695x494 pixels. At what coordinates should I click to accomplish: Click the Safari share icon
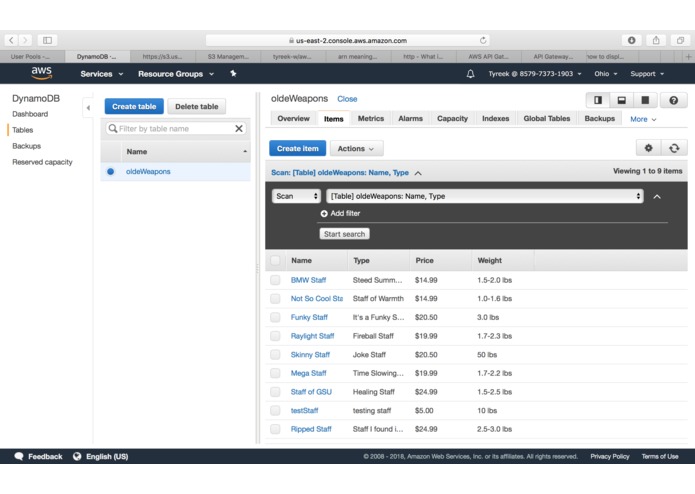(x=656, y=40)
